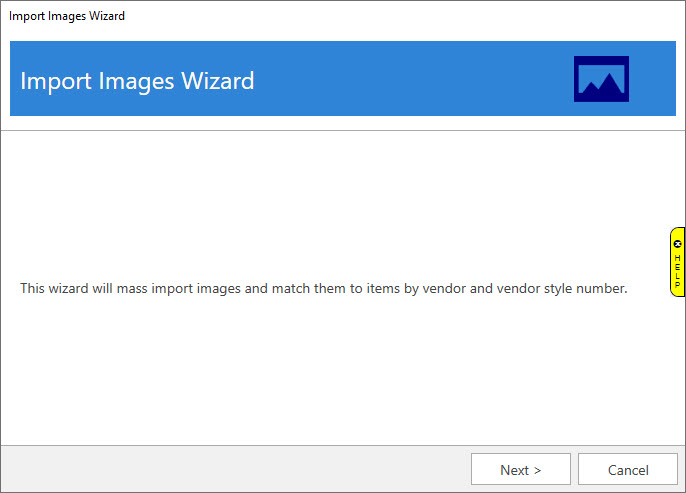Click the wizard description sentence

point(323,288)
